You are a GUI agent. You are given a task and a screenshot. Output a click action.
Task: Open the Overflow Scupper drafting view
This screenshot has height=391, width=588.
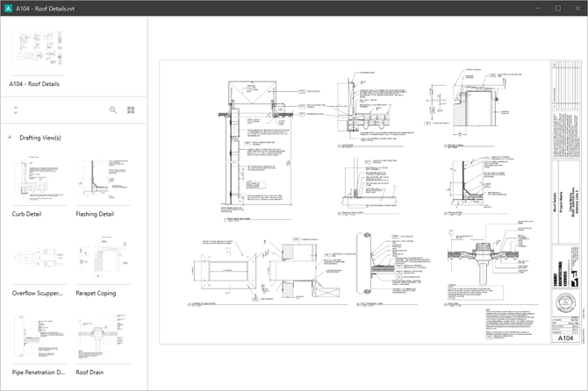point(40,260)
